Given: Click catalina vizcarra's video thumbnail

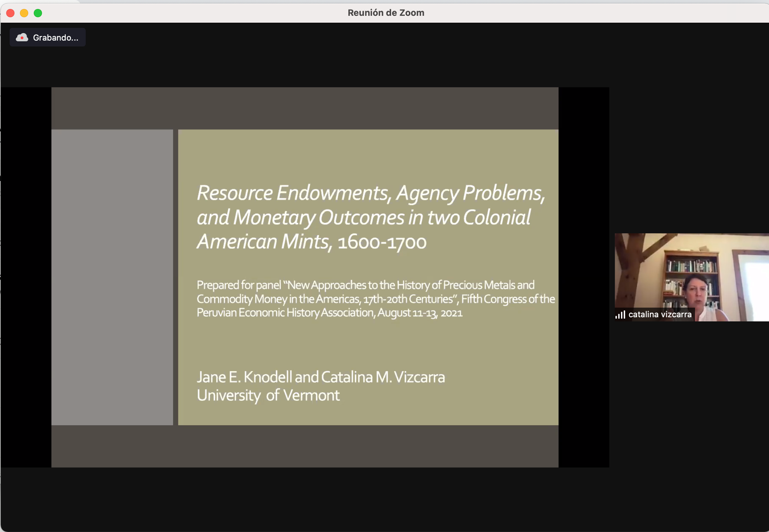Looking at the screenshot, I should [692, 277].
